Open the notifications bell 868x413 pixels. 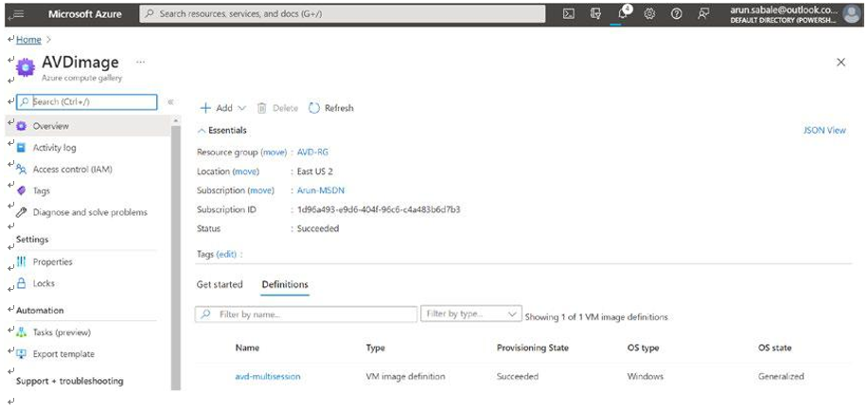622,14
